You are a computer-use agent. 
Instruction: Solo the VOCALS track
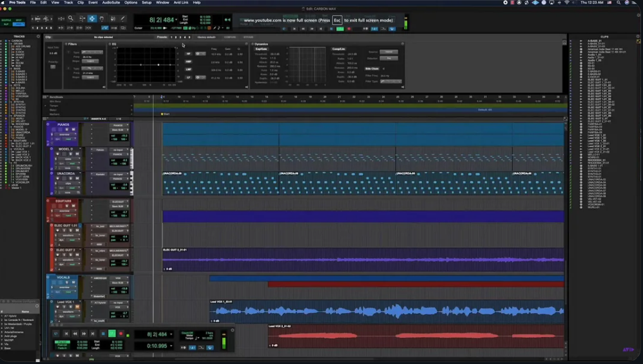[67, 282]
